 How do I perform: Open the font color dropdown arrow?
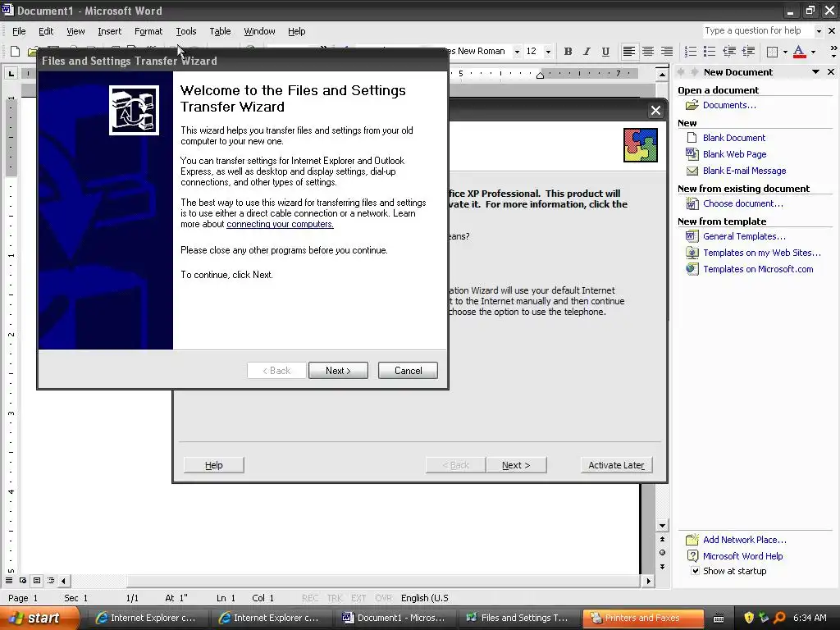click(813, 52)
